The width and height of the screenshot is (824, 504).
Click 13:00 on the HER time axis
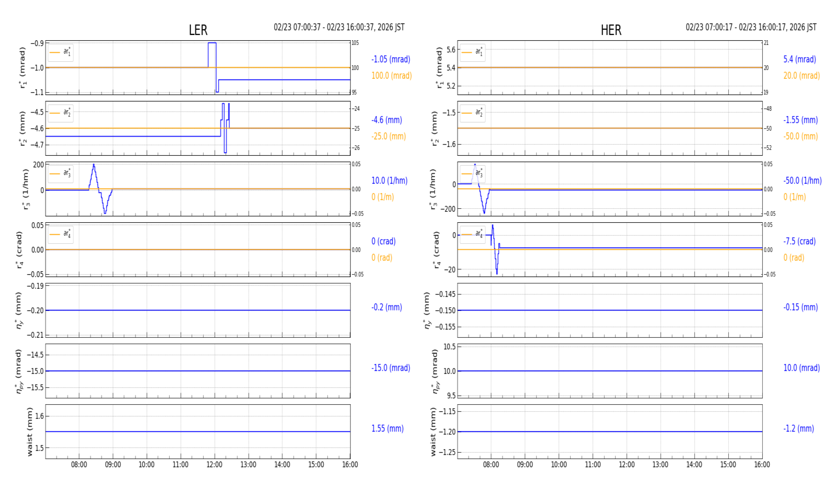coord(661,465)
